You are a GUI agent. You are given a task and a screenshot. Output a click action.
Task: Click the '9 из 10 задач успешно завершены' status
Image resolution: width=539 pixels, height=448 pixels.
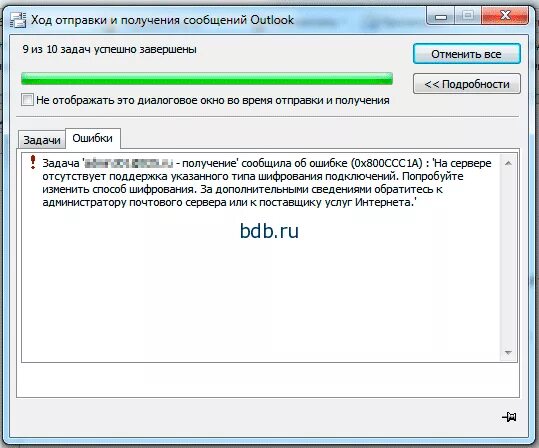109,49
